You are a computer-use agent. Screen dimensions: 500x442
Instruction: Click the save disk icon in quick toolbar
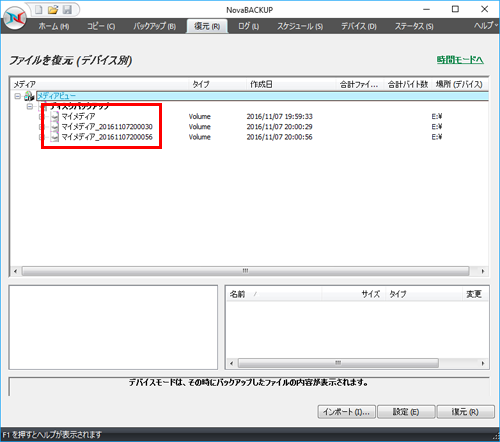(x=67, y=10)
